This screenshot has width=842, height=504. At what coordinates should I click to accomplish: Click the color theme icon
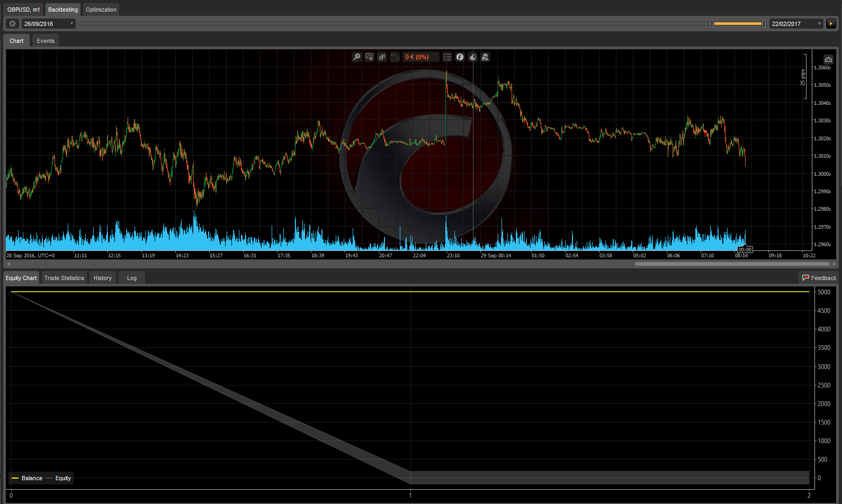click(x=473, y=57)
